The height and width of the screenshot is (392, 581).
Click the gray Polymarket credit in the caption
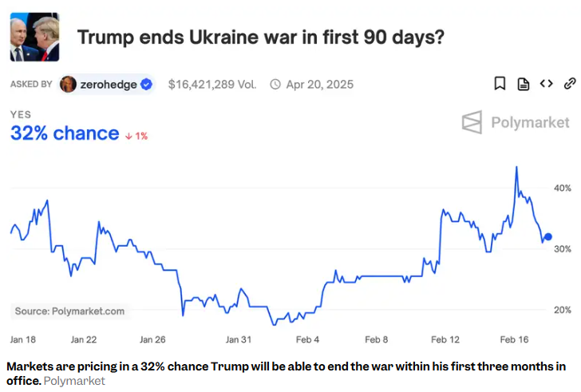pyautogui.click(x=74, y=381)
